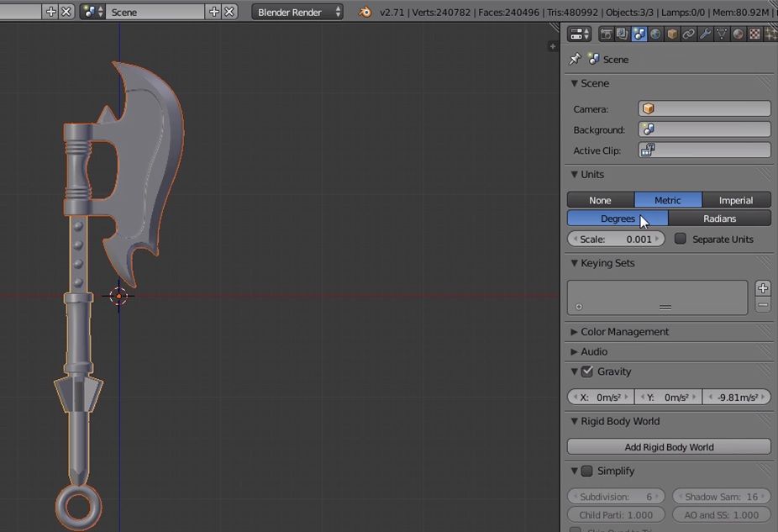Set unit system to Metric

pos(668,200)
